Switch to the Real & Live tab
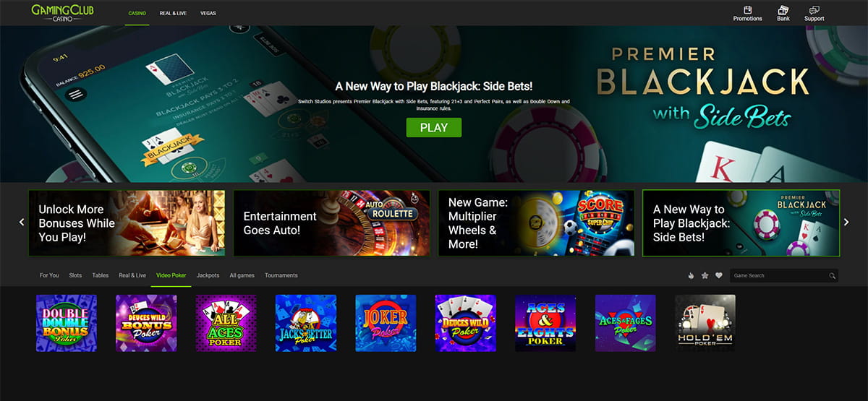The image size is (868, 401). pyautogui.click(x=173, y=13)
